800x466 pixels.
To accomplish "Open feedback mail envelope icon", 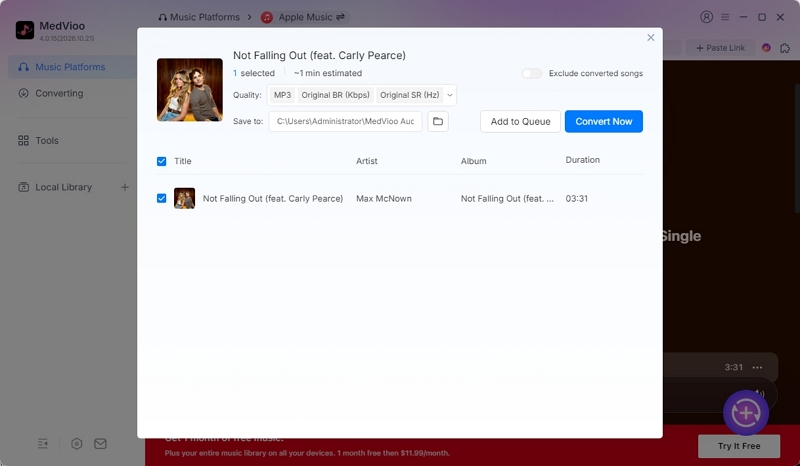I will pyautogui.click(x=101, y=444).
